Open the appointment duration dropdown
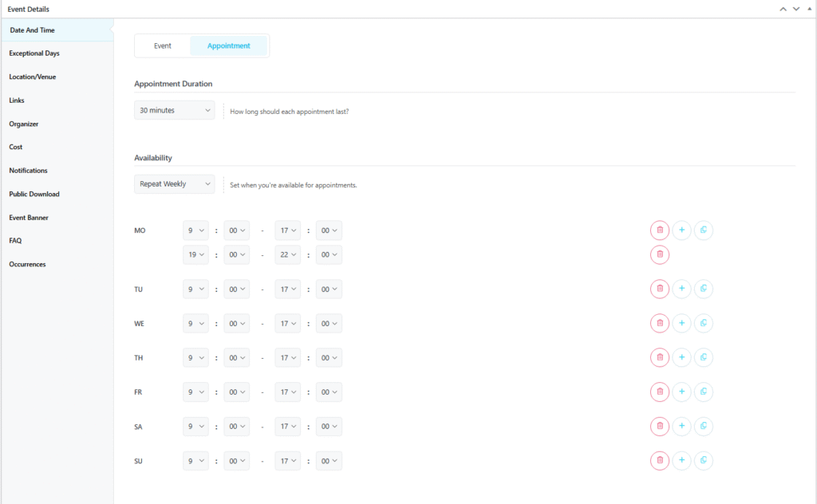Screen dimensions: 817x504 pos(175,110)
